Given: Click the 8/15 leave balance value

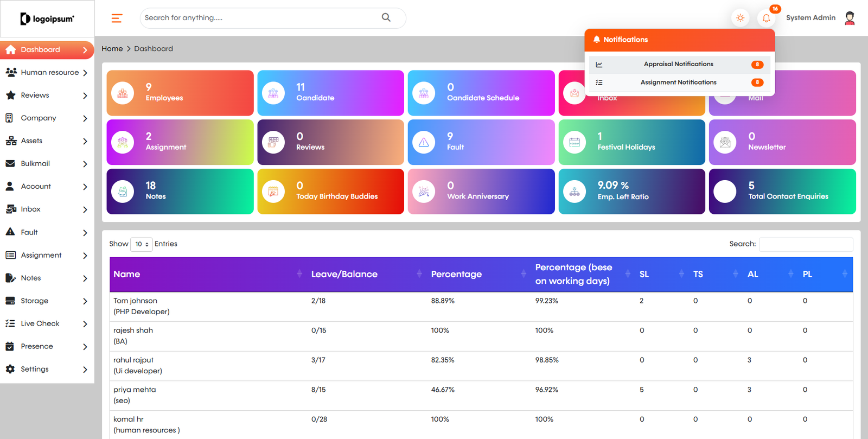Looking at the screenshot, I should (x=318, y=390).
